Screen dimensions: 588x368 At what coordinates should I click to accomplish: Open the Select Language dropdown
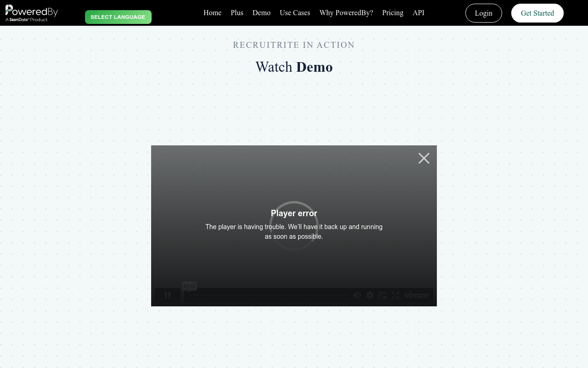click(x=118, y=17)
